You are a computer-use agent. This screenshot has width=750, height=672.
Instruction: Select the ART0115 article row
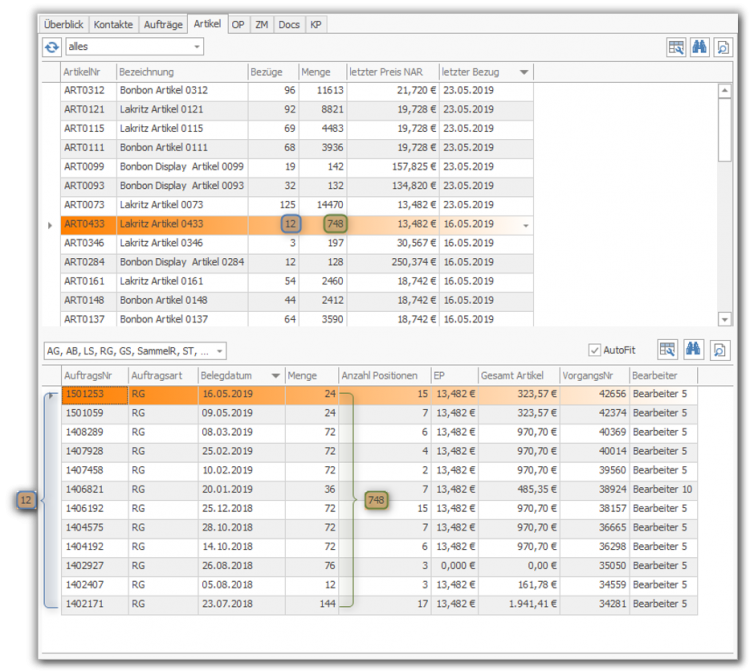297,129
